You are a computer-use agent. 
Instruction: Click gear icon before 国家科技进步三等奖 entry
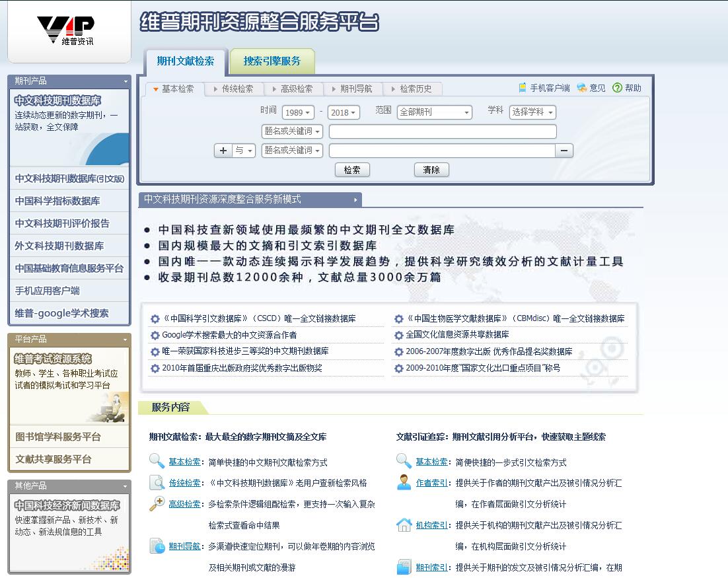(155, 352)
